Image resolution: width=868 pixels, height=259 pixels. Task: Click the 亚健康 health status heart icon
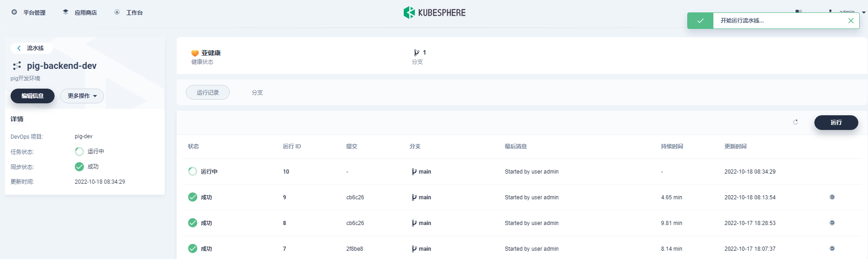click(195, 53)
